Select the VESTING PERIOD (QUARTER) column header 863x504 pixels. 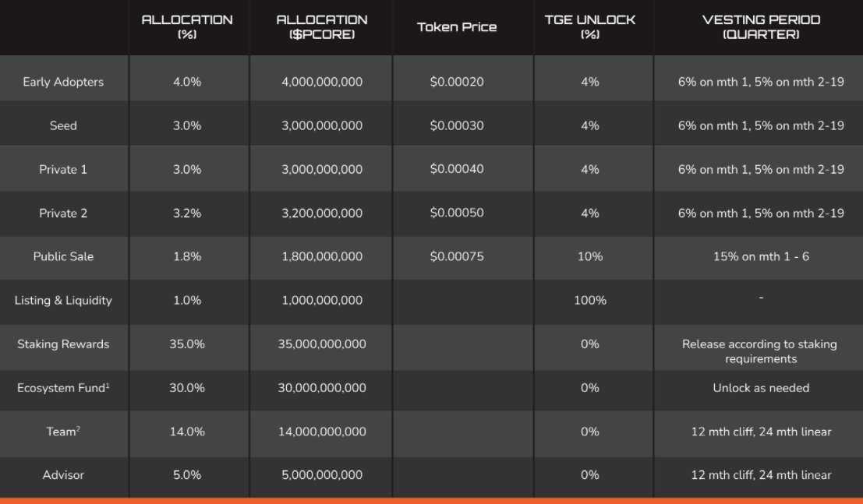coord(761,27)
